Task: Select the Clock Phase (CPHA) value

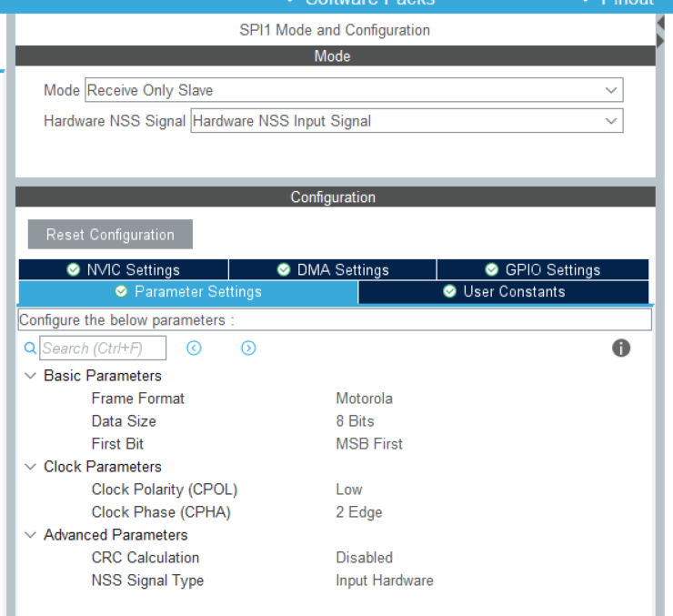Action: pos(359,512)
